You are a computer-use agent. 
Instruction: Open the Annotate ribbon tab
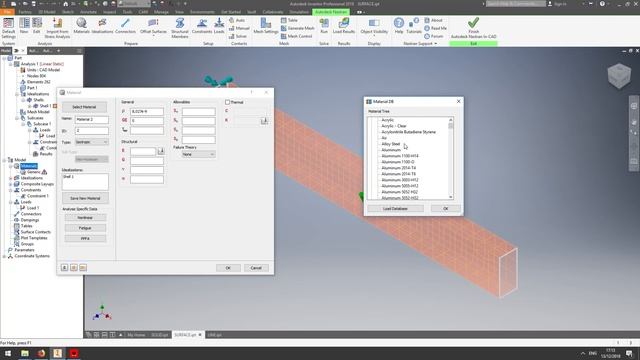click(x=88, y=12)
